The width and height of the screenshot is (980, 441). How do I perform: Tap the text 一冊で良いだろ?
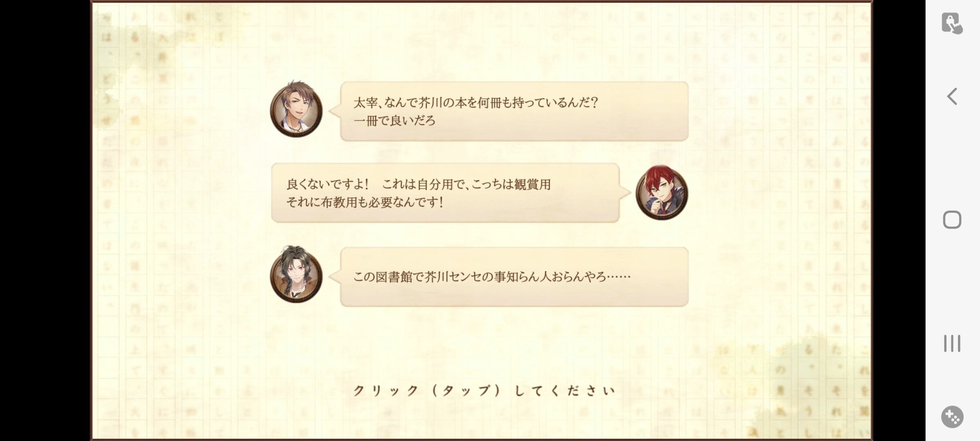coord(394,120)
